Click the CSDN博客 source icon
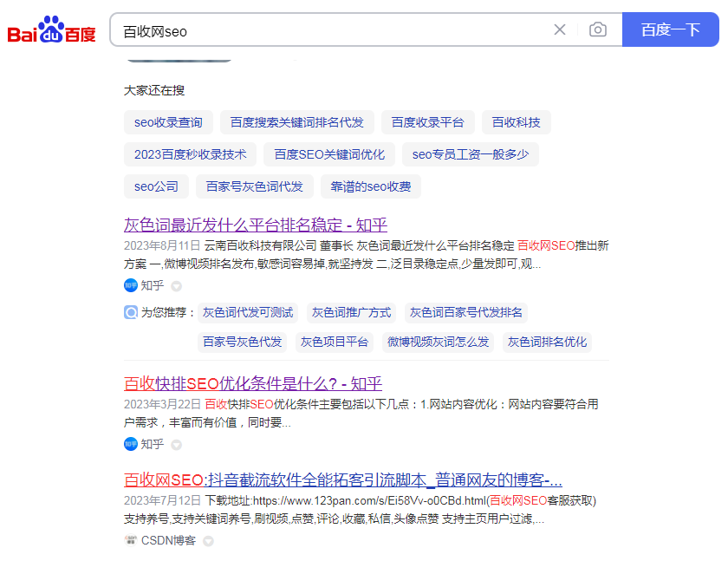The image size is (728, 561). pyautogui.click(x=131, y=540)
